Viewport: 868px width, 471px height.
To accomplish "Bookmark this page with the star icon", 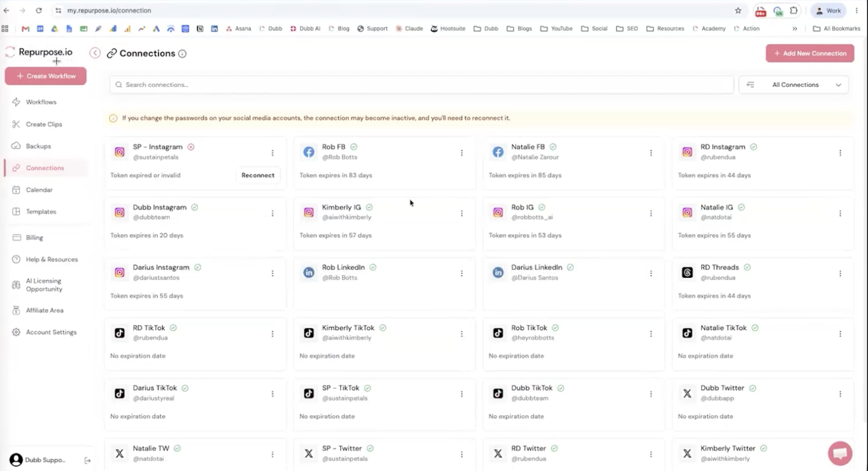I will [738, 10].
